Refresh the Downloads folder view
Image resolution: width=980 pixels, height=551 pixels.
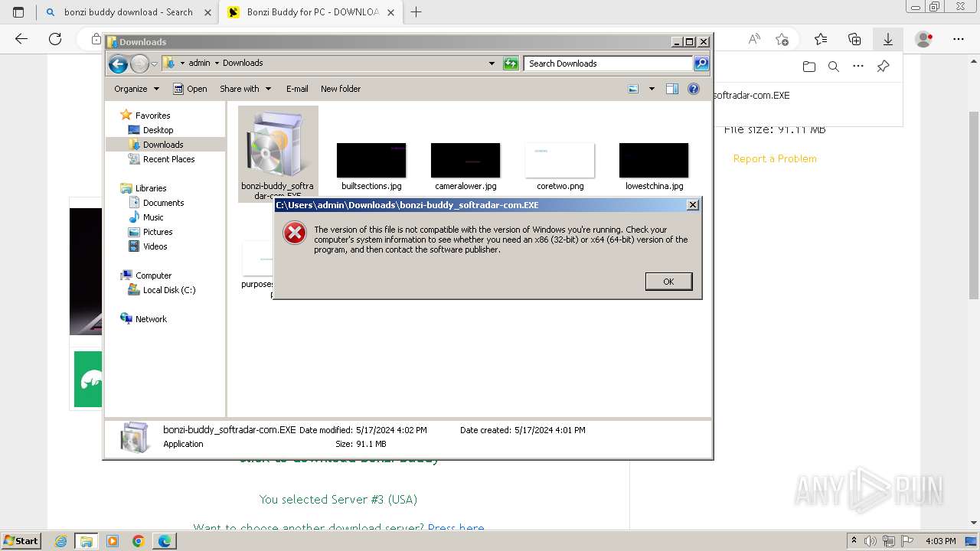[x=511, y=64]
